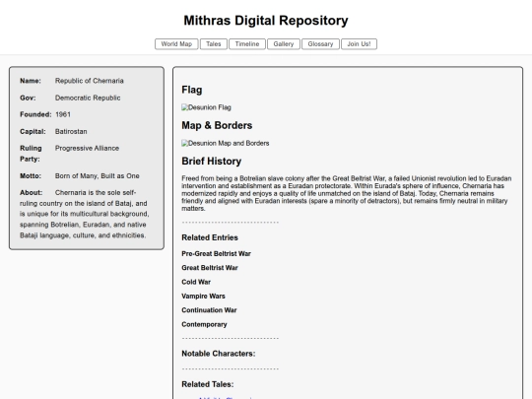
Task: Click the Progressive Alliance ruling party
Action: point(87,148)
